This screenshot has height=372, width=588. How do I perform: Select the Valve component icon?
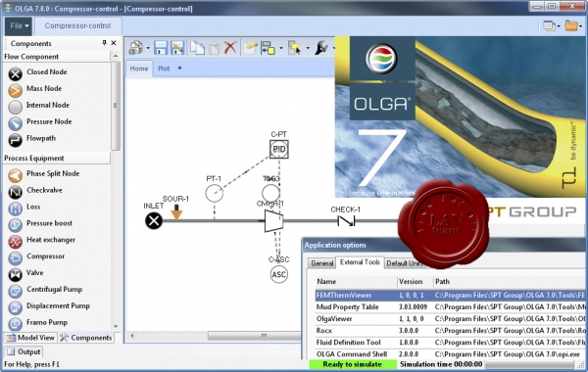(16, 275)
